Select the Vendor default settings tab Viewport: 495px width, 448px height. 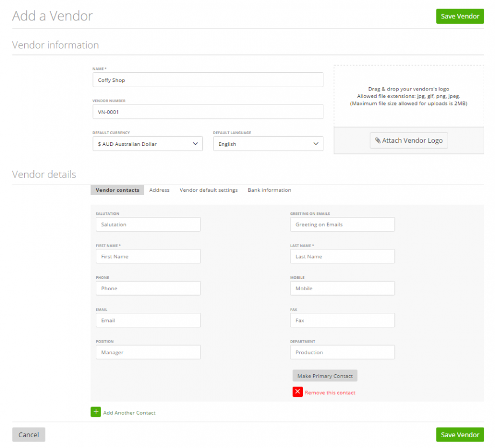[x=208, y=190]
